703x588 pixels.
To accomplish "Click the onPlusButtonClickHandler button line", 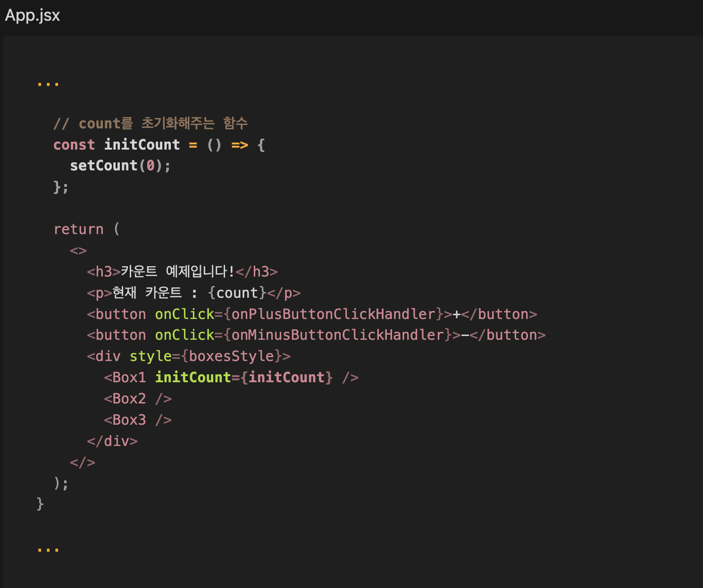I will (312, 314).
